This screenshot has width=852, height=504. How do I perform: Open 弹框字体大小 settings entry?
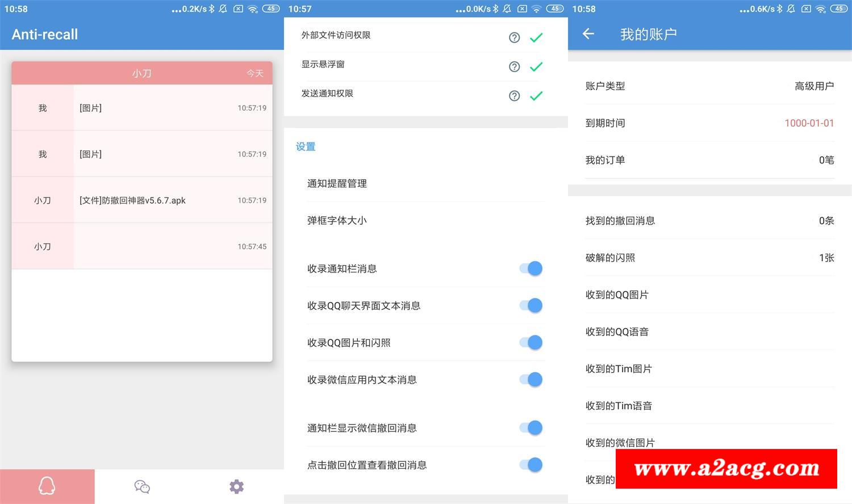[425, 220]
